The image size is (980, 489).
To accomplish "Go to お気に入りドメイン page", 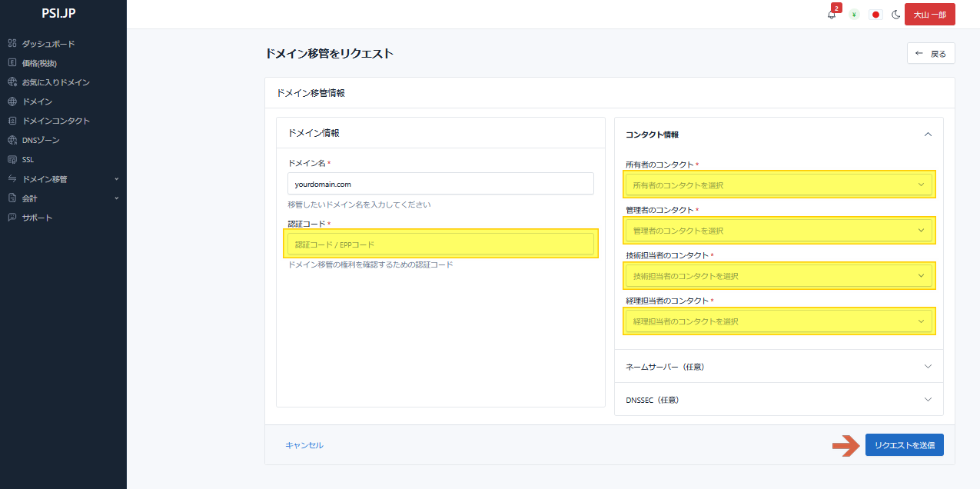I will pos(55,82).
